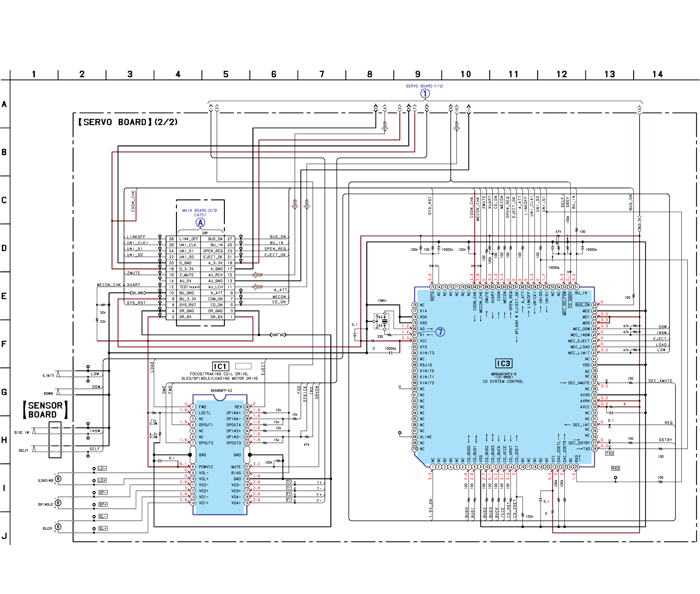This screenshot has width=700, height=594.
Task: Click the DEC_INT pin name on IC3
Action: [x=581, y=425]
